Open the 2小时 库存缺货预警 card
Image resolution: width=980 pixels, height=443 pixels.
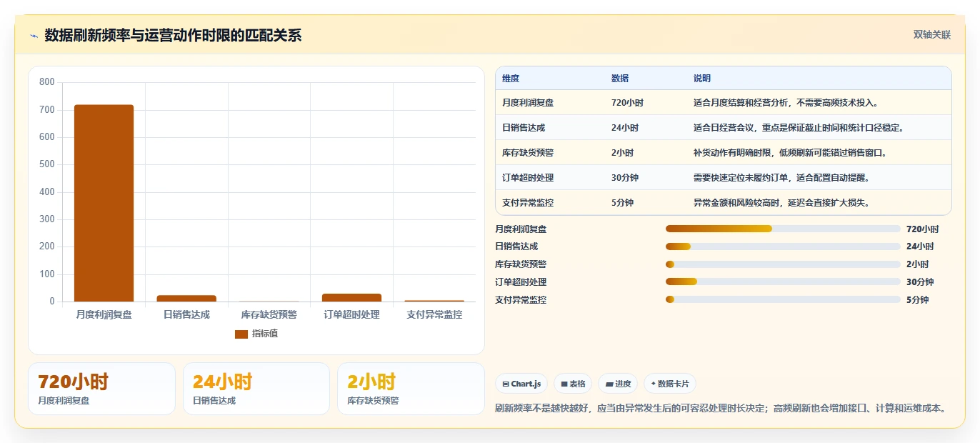point(411,389)
